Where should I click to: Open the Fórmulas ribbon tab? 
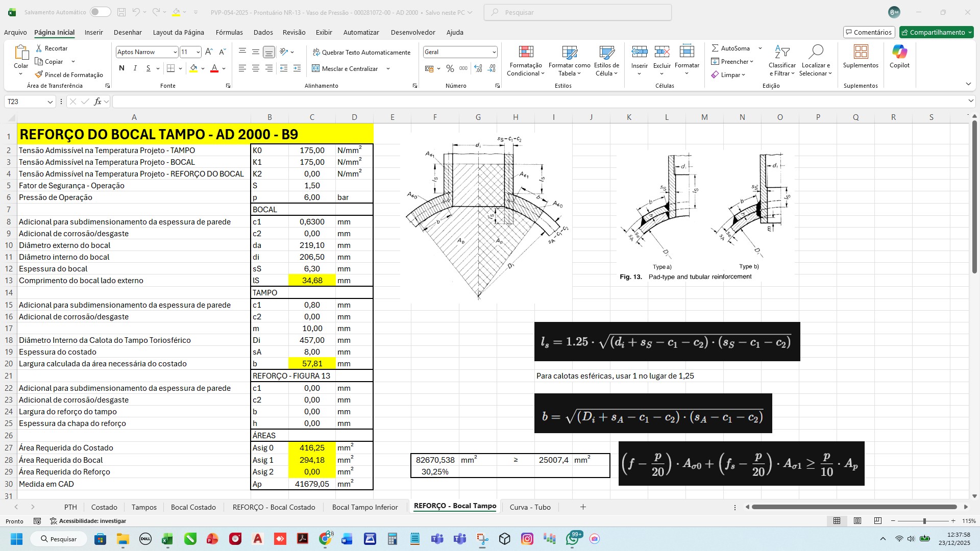pyautogui.click(x=229, y=32)
